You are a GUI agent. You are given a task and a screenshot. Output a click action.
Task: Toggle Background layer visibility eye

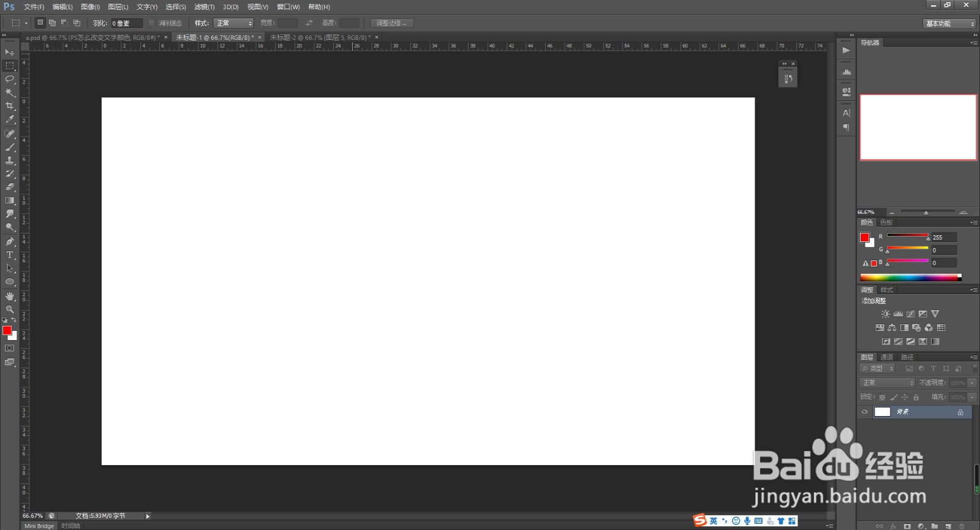coord(864,412)
